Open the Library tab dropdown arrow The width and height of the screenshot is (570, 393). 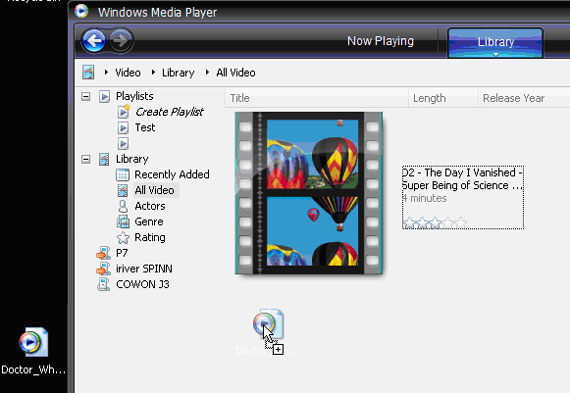click(x=495, y=55)
